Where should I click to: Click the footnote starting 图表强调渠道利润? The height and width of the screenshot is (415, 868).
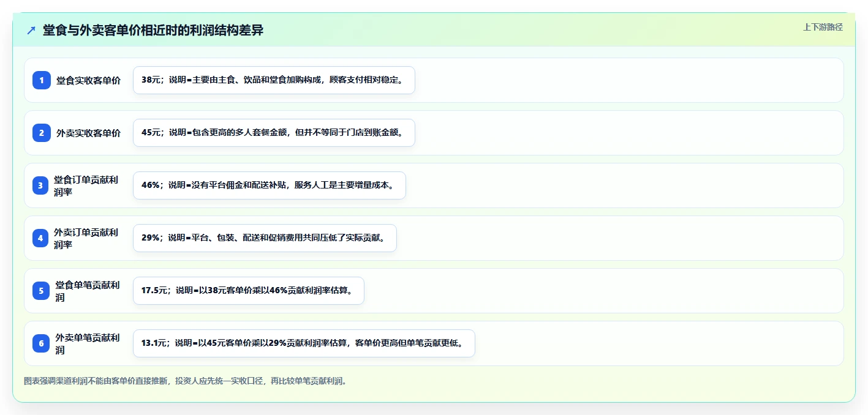186,381
